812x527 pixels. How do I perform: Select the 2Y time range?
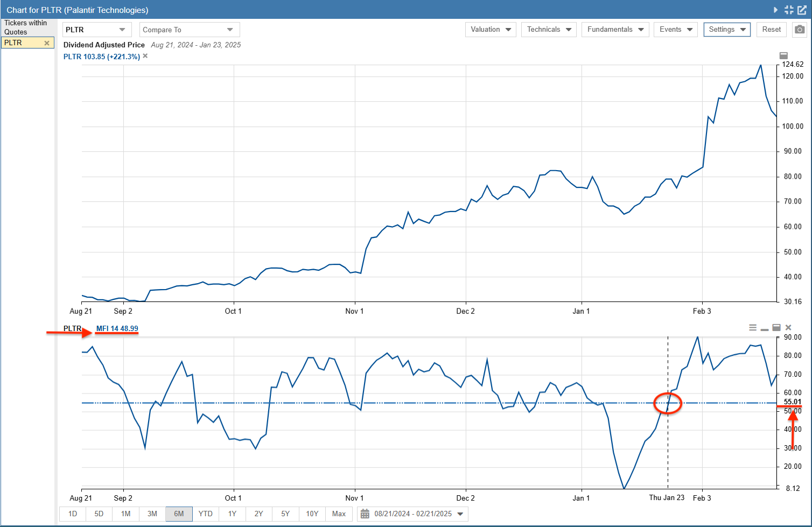click(x=259, y=514)
